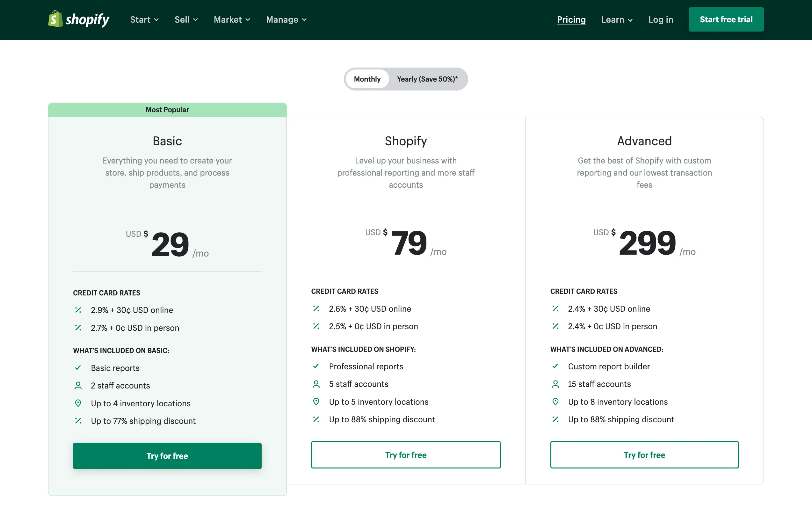Click the percent icon beside Up to 77% shipping discount

pos(78,421)
